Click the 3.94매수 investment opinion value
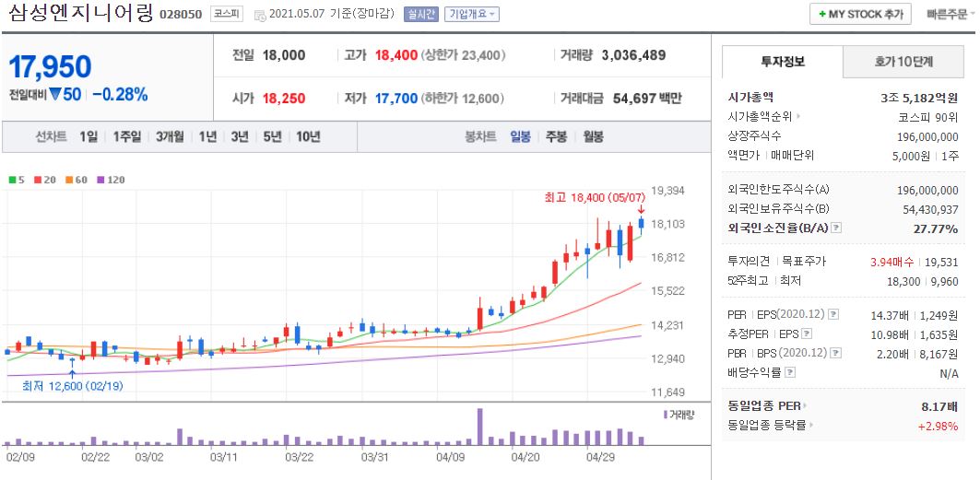Image resolution: width=980 pixels, height=480 pixels. 891,263
